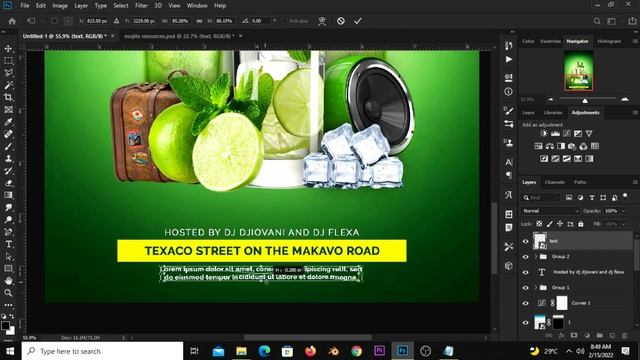
Task: Select the Horizontal Type tool
Action: 8,244
